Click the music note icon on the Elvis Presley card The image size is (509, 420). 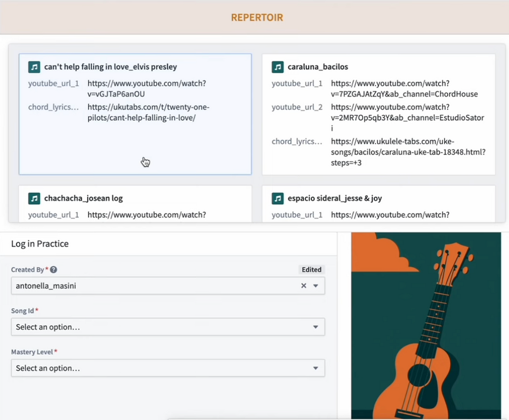(33, 67)
